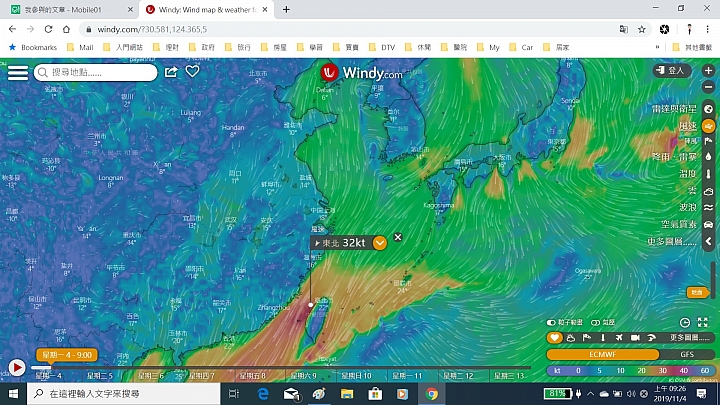Select the temperature thermometer layer icon
This screenshot has width=720, height=405.
(x=708, y=174)
